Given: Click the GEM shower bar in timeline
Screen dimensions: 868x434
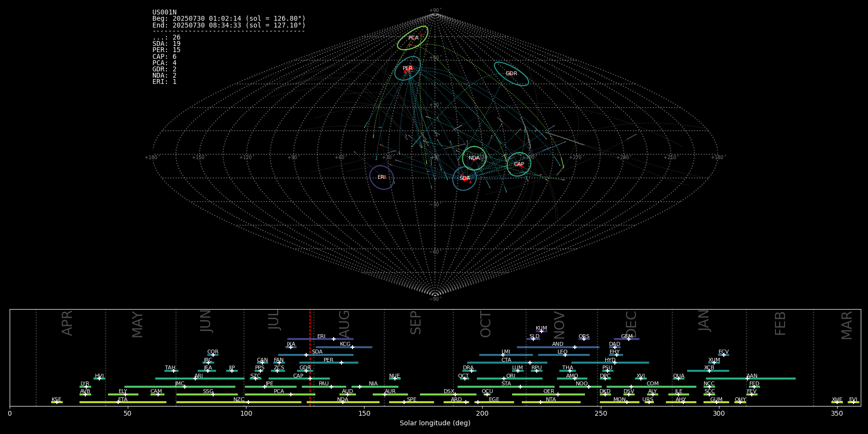Looking at the screenshot, I should [x=626, y=339].
